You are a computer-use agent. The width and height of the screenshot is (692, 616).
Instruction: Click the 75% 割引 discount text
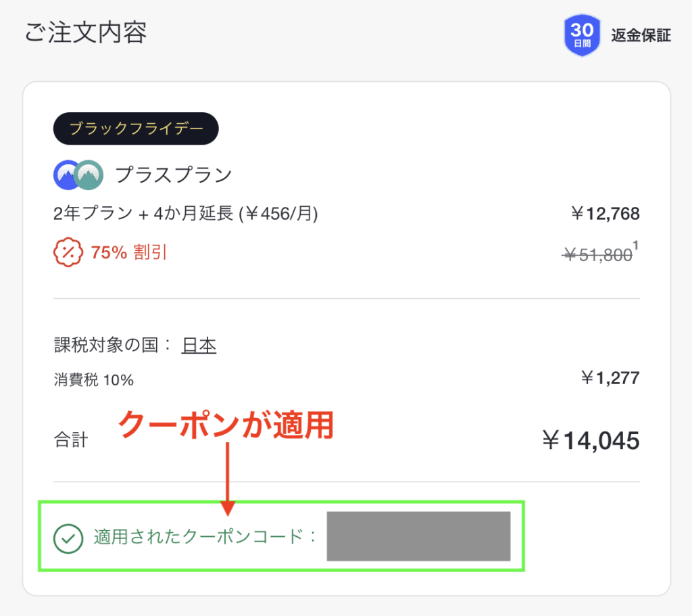129,253
